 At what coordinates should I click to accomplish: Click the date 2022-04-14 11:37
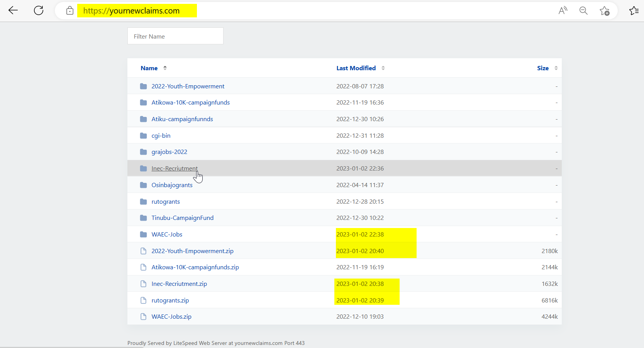[x=360, y=185]
